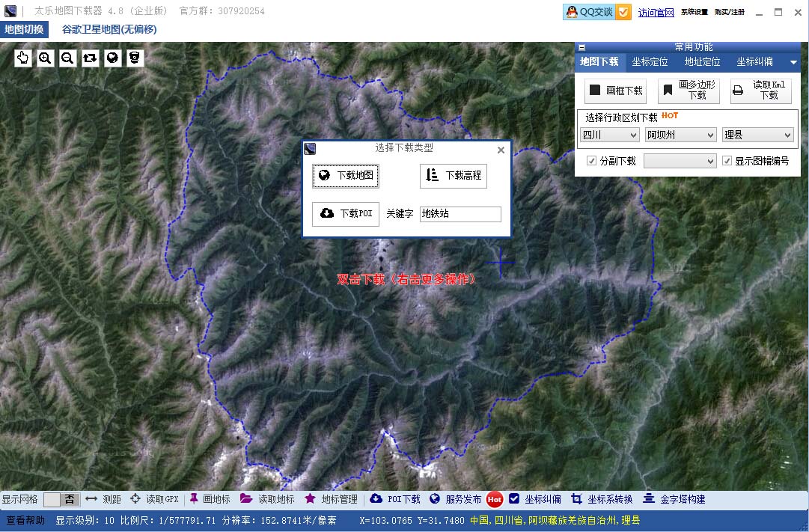
Task: Click 显示级别: 10 in the status bar
Action: coord(85,520)
